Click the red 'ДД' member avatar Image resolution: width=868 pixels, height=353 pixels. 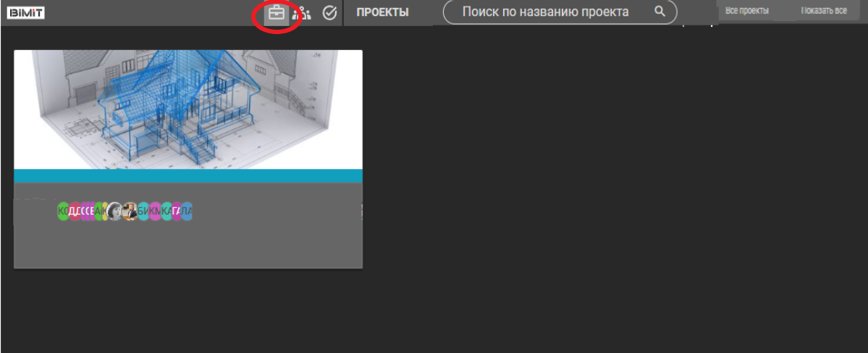pyautogui.click(x=75, y=211)
